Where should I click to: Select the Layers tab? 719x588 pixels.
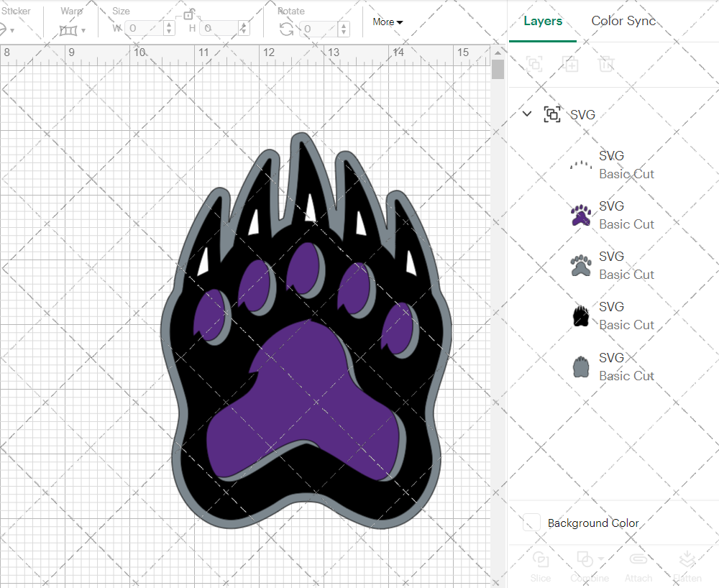543,21
